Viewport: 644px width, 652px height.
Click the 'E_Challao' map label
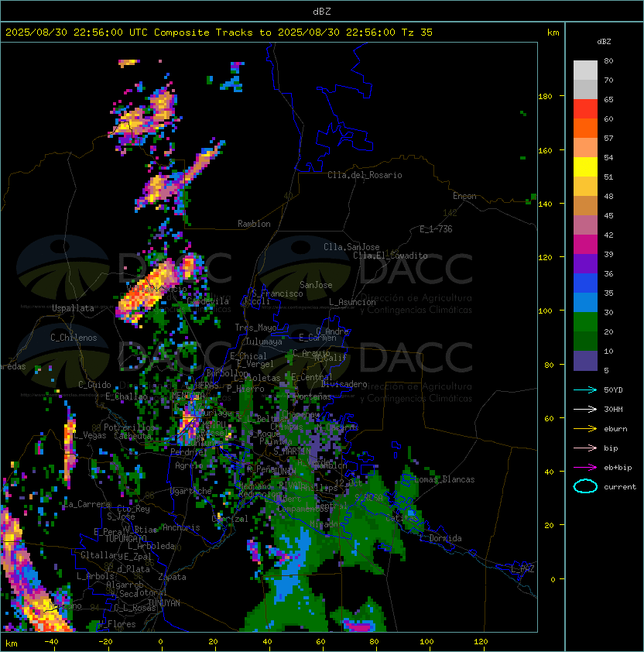[x=126, y=396]
